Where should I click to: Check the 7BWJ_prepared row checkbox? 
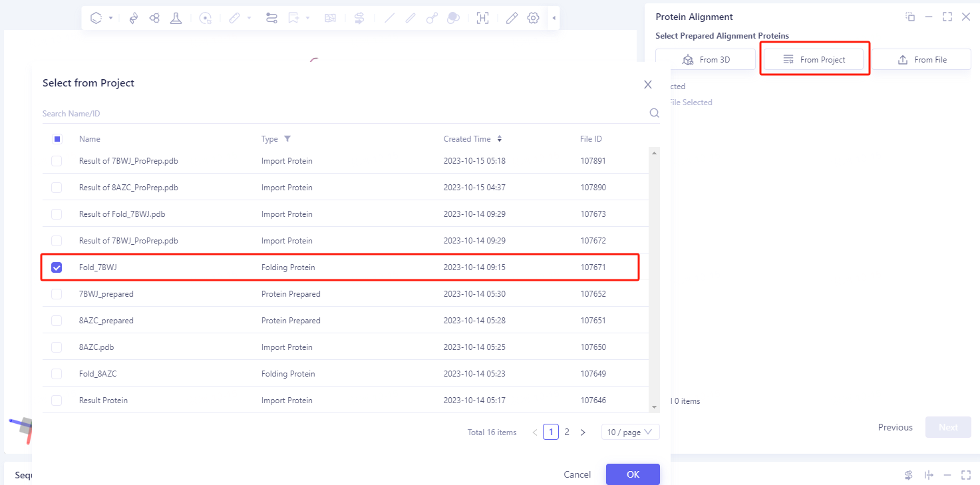tap(57, 294)
